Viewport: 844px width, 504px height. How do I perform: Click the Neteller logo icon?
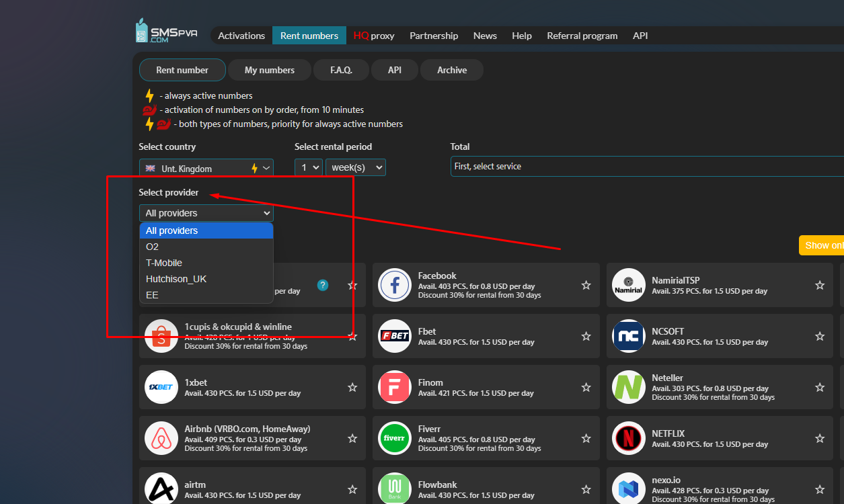tap(629, 387)
